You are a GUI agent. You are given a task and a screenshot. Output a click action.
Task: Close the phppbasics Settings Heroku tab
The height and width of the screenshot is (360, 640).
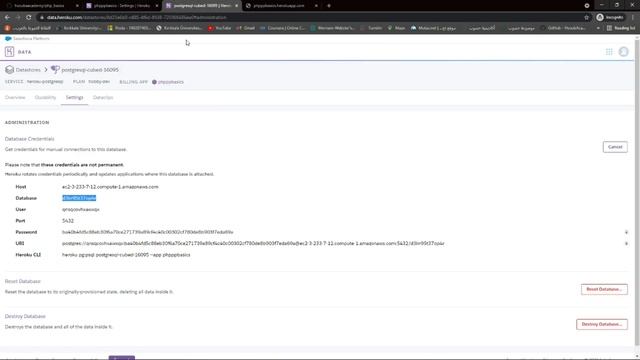tap(157, 6)
